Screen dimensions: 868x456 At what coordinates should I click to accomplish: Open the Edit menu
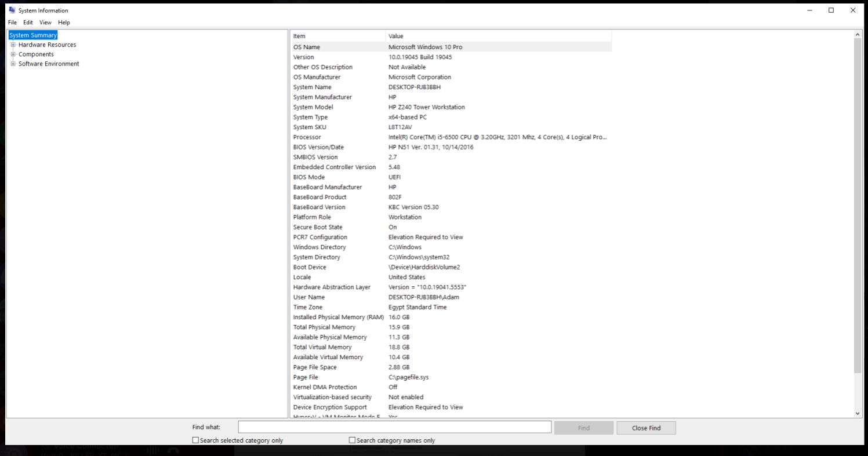28,23
